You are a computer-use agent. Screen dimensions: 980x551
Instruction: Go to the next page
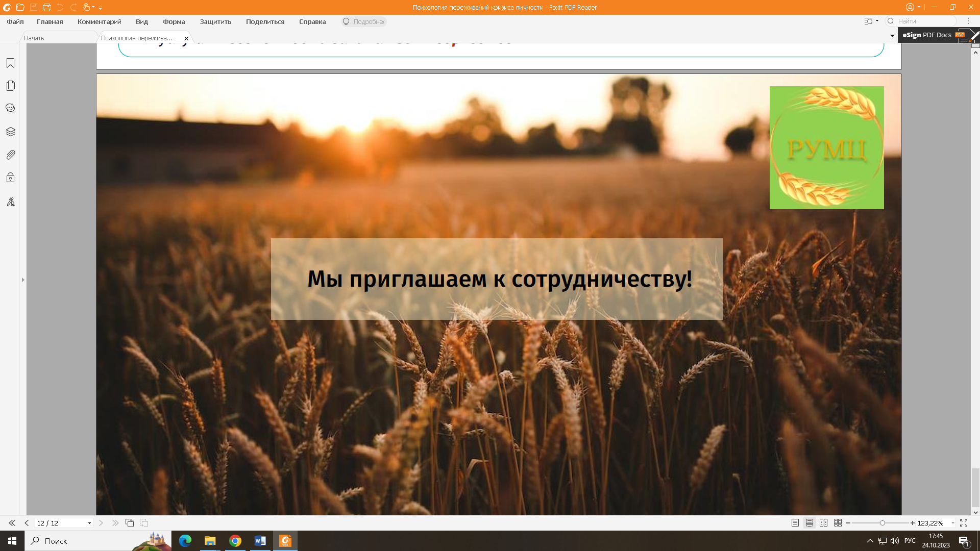101,523
